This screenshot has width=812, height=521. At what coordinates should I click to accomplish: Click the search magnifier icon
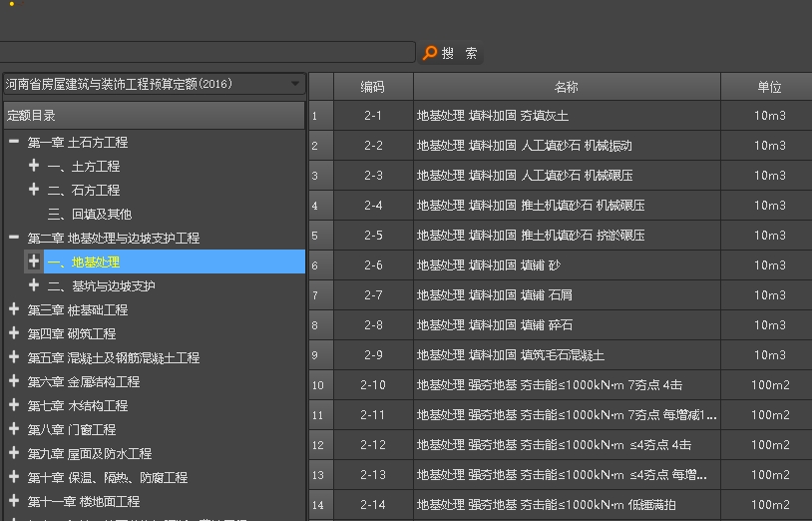(430, 53)
